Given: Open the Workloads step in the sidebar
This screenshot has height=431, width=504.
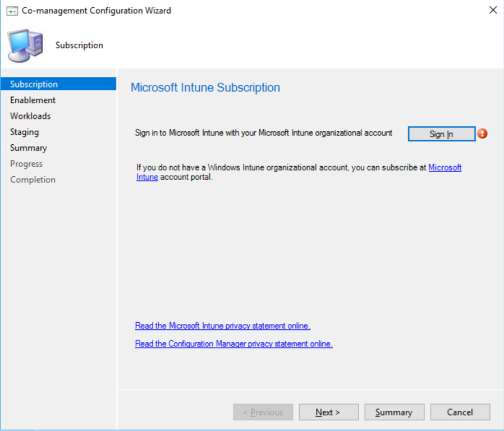Looking at the screenshot, I should tap(30, 116).
